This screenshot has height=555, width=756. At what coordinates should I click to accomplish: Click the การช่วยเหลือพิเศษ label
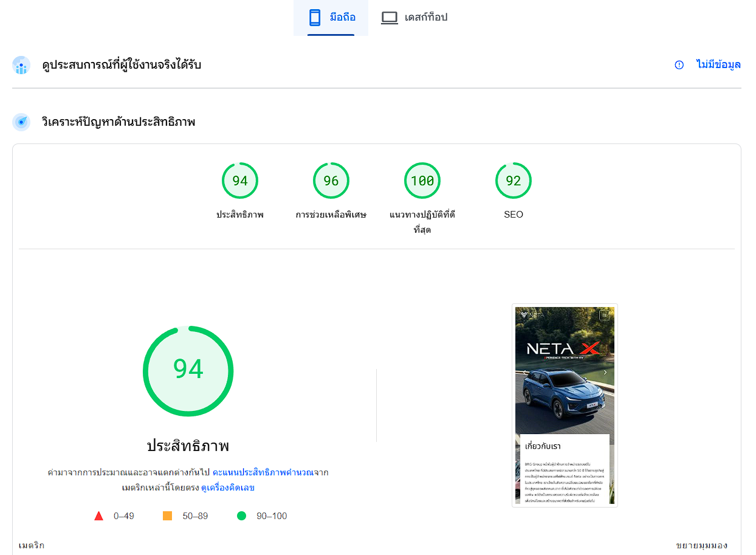tap(331, 215)
